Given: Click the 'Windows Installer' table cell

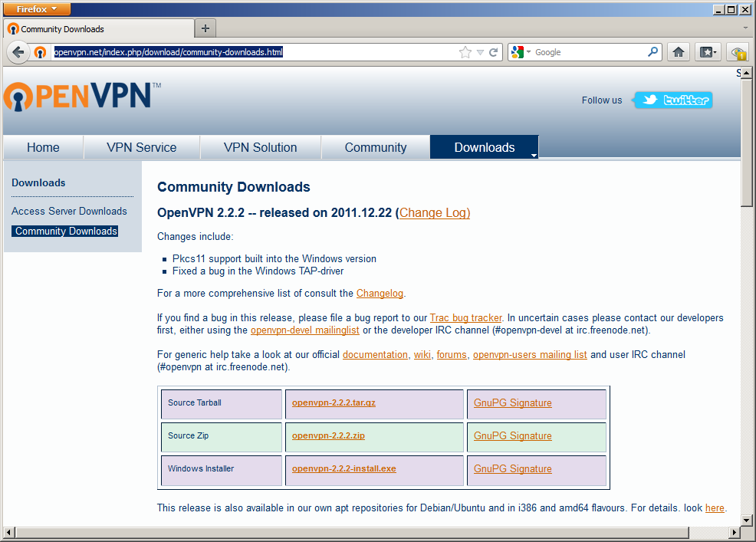Looking at the screenshot, I should point(222,470).
